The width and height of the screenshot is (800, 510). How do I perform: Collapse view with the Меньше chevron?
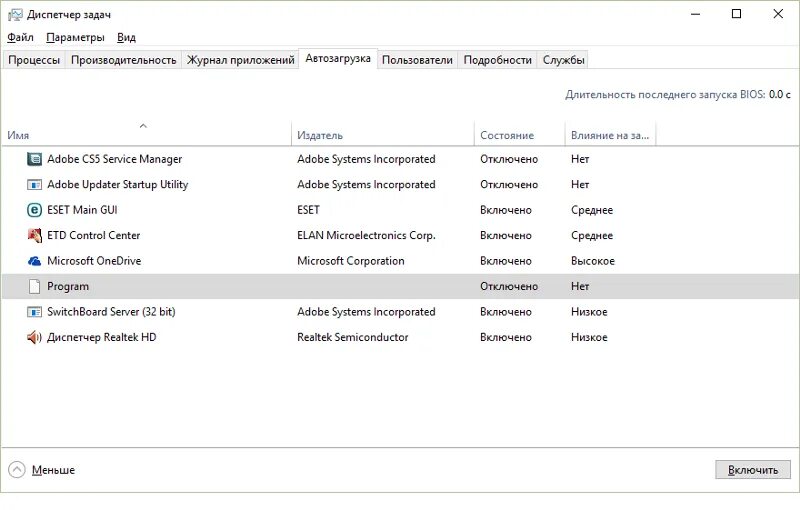(x=17, y=470)
